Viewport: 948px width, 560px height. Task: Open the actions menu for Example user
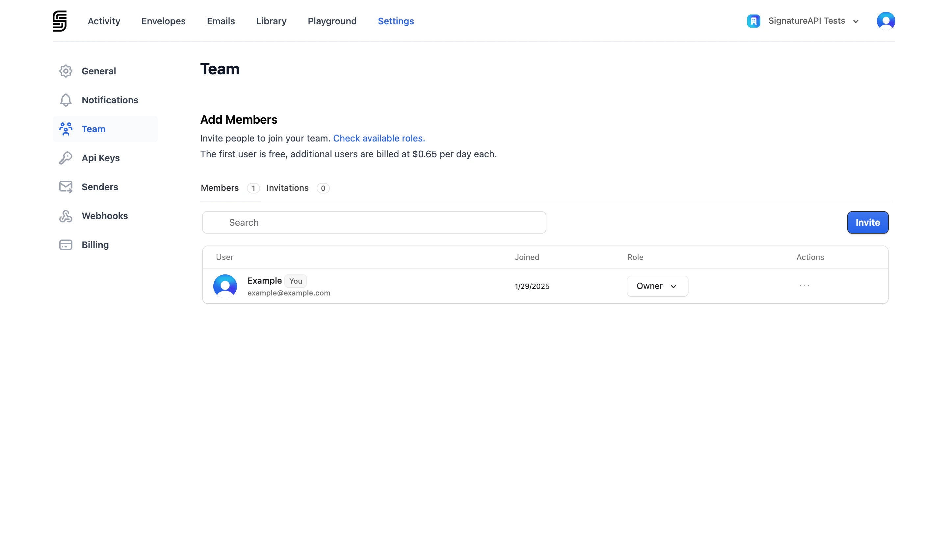pyautogui.click(x=804, y=286)
